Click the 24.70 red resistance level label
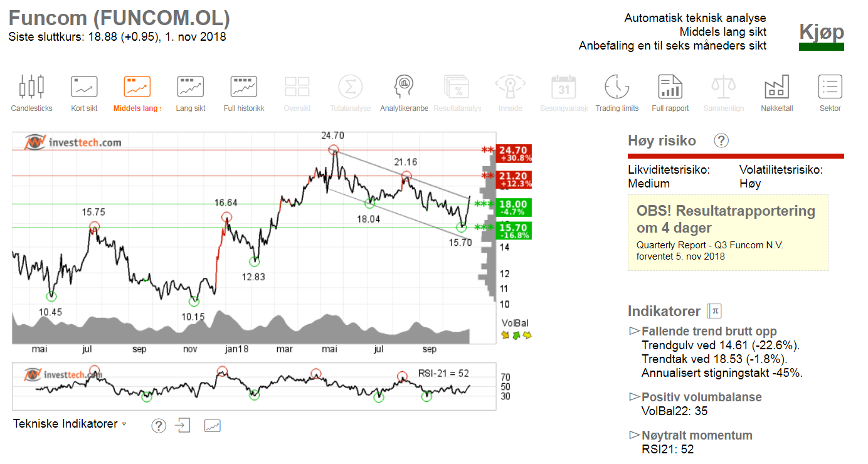 click(514, 154)
